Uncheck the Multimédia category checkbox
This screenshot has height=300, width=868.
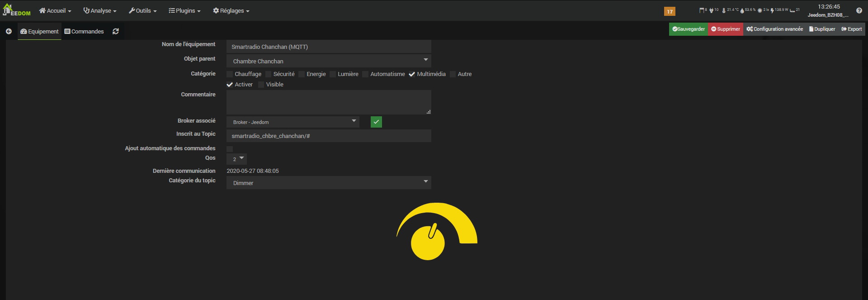point(412,74)
